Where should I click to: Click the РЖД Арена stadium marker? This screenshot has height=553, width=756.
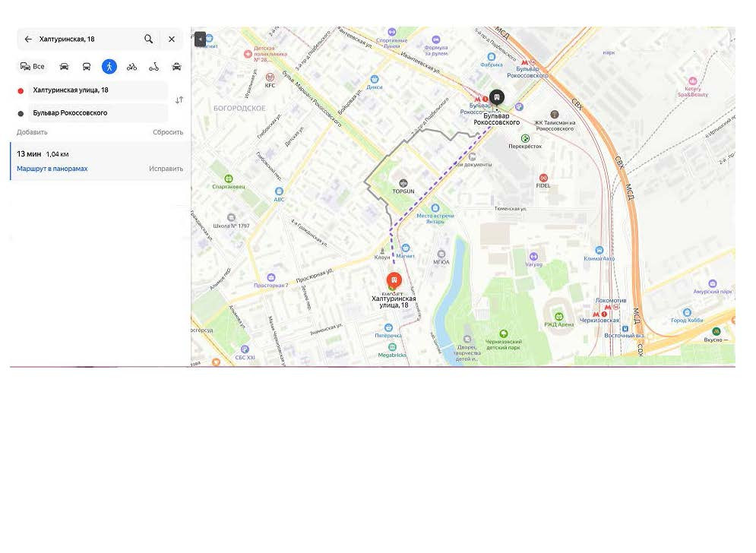tap(558, 317)
